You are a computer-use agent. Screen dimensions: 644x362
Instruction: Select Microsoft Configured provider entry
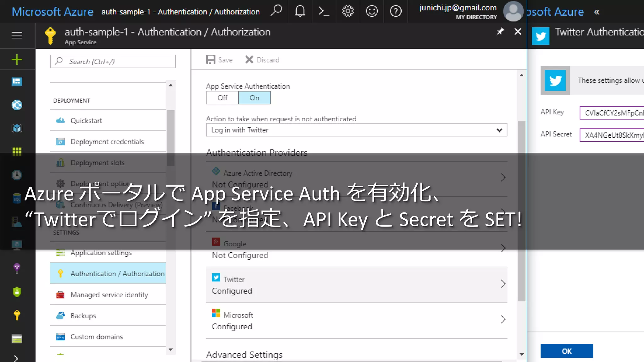click(x=356, y=321)
